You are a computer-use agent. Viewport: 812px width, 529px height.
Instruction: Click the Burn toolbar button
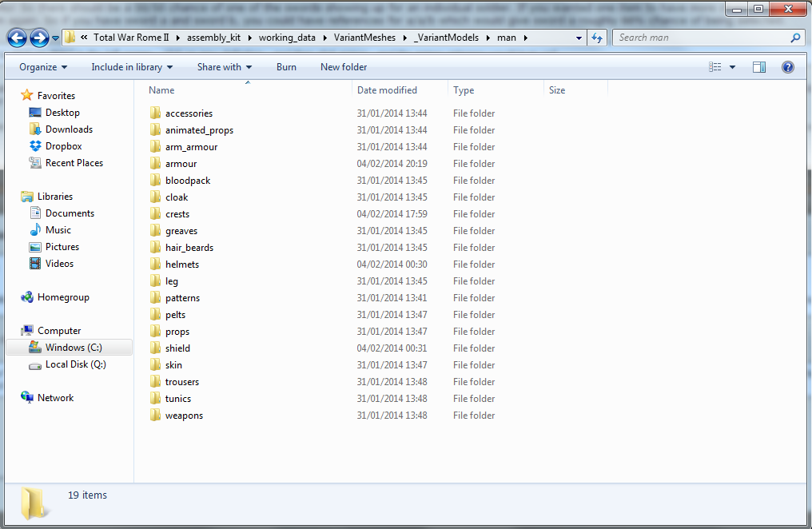point(286,67)
